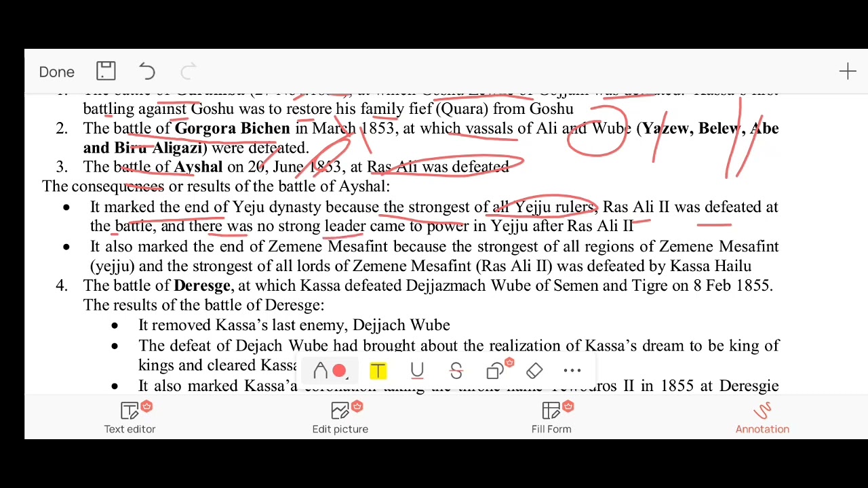The height and width of the screenshot is (488, 868).
Task: Click the bold word "Ayshal" in item 3
Action: 198,167
